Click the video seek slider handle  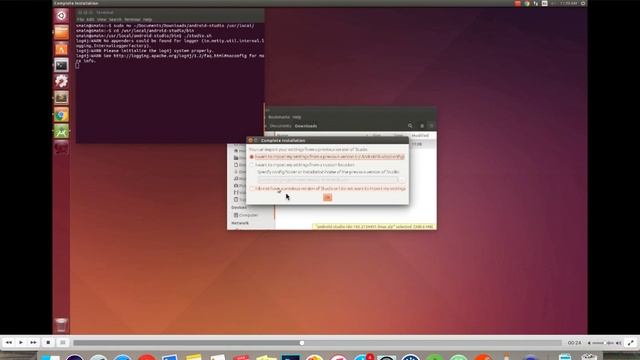click(302, 343)
